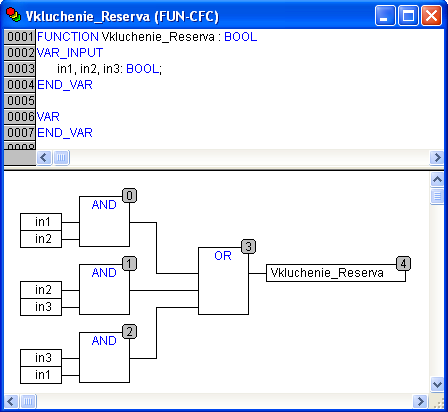Select the Vkluchenie_Reserva output box
448x412 pixels.
pyautogui.click(x=336, y=273)
